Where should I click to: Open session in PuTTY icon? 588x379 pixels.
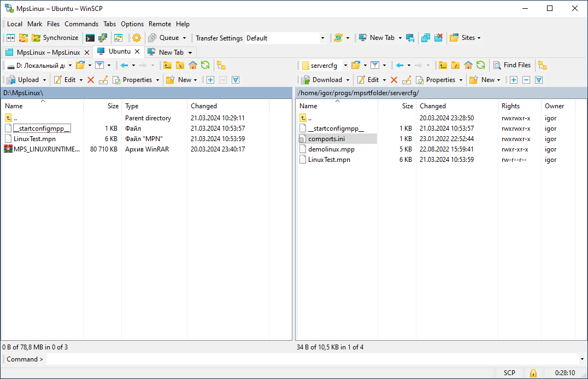click(103, 38)
